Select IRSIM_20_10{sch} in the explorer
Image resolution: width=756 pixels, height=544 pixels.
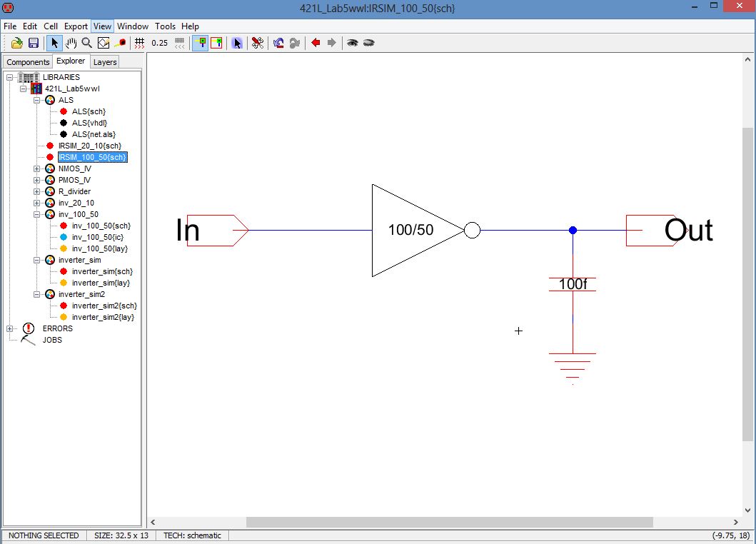pyautogui.click(x=89, y=146)
